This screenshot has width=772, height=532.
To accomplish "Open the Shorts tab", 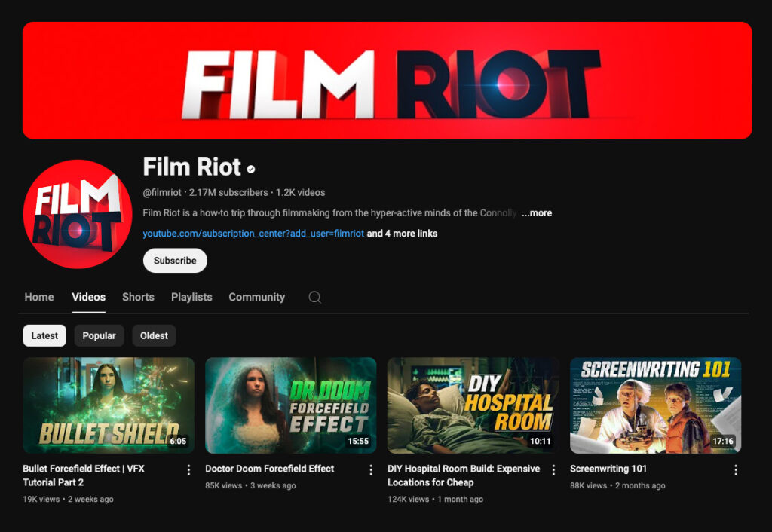I will 138,297.
